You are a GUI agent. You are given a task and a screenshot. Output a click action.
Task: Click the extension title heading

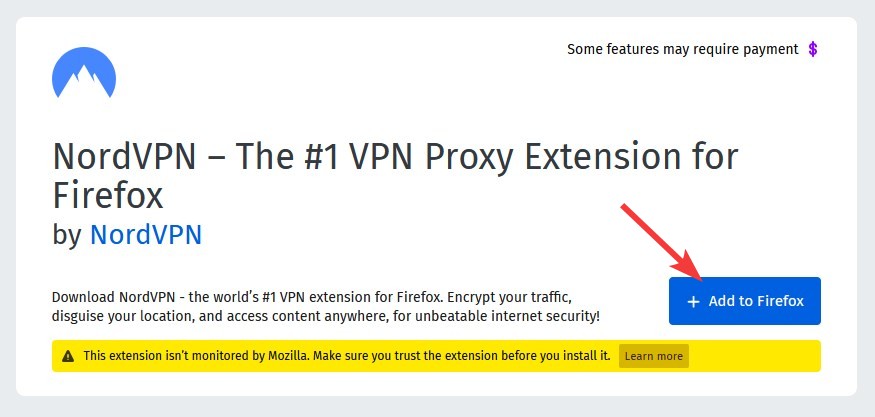395,176
